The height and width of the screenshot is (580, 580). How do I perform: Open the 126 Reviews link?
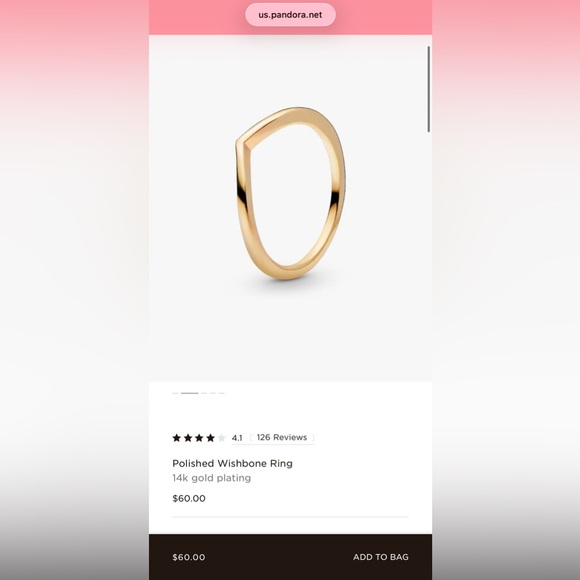pyautogui.click(x=282, y=438)
